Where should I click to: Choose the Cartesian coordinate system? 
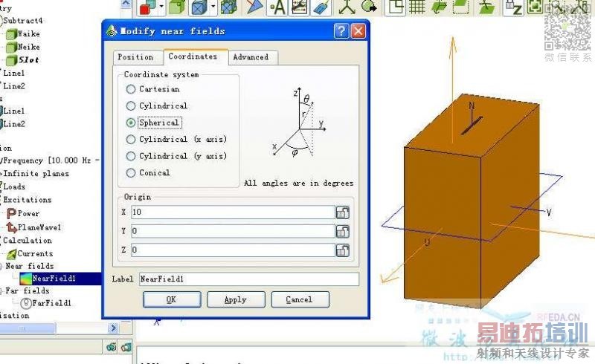(x=131, y=89)
